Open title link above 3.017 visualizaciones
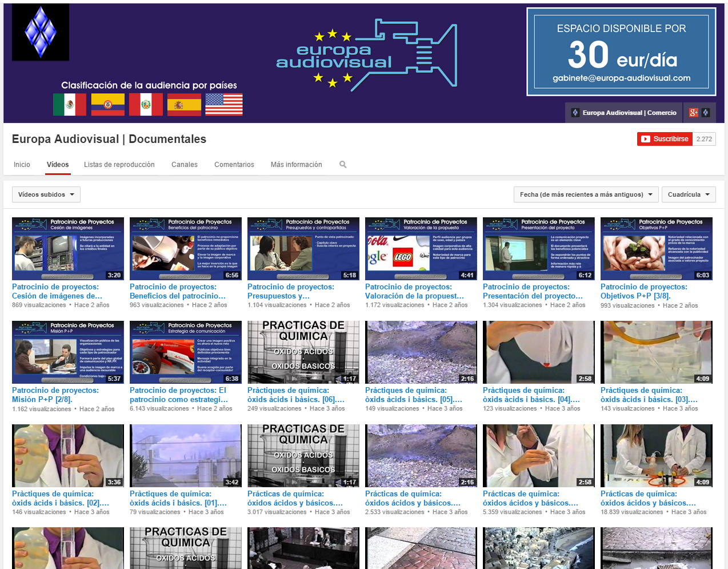Image resolution: width=728 pixels, height=569 pixels. (295, 499)
